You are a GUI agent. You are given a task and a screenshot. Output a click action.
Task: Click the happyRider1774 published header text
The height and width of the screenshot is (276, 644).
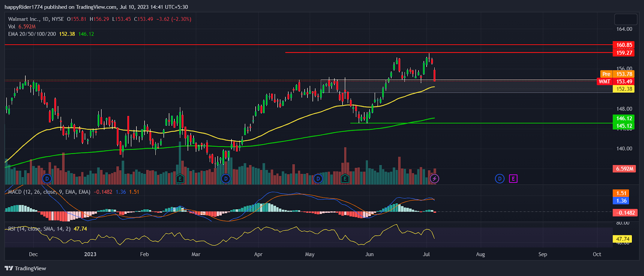(x=96, y=7)
